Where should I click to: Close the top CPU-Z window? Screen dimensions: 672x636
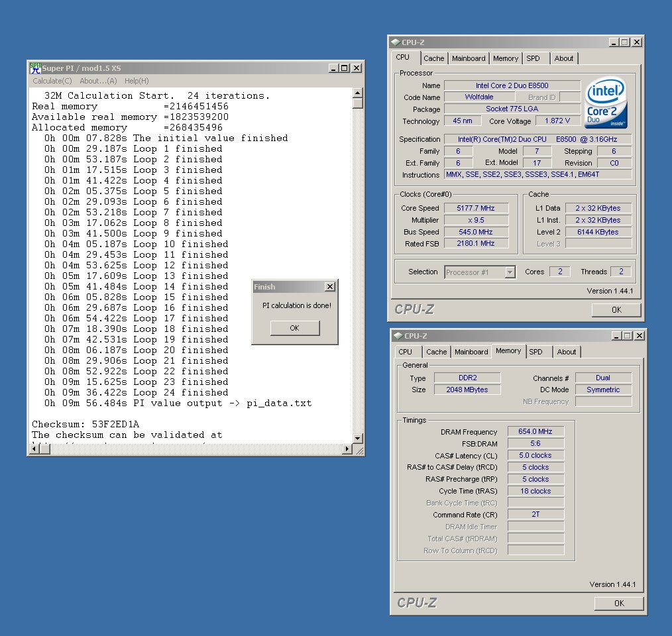click(x=637, y=42)
